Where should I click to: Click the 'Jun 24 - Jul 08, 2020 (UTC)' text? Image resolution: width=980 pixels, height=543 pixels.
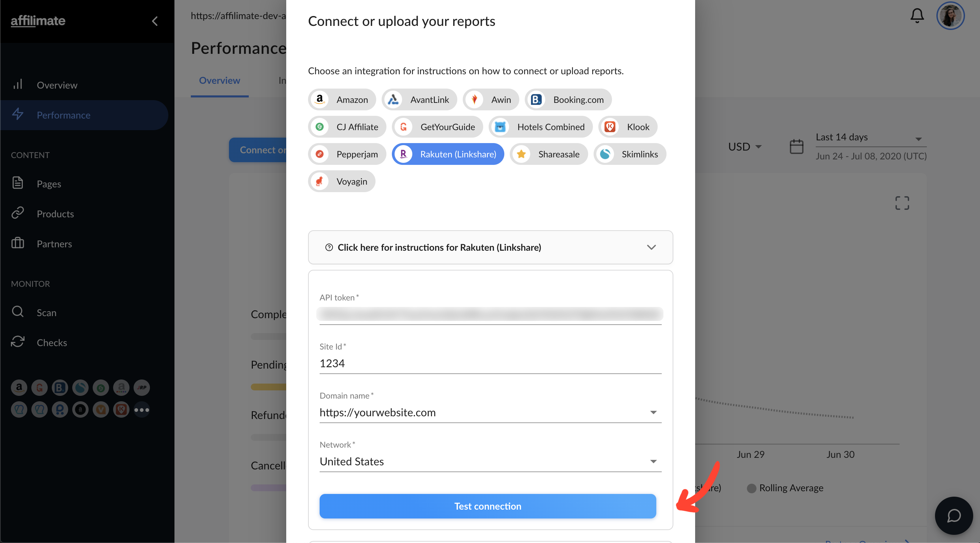point(871,156)
